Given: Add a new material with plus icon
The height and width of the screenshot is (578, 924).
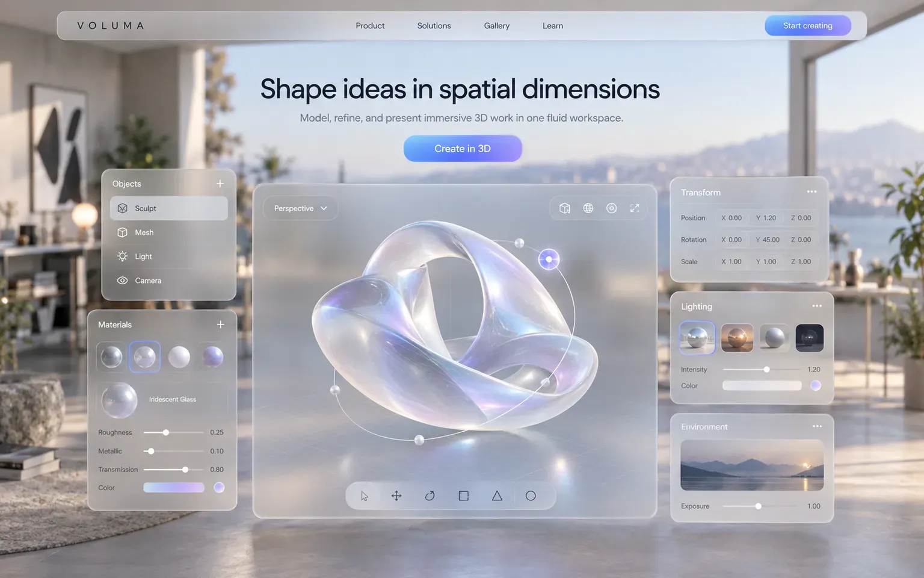Looking at the screenshot, I should tap(221, 325).
